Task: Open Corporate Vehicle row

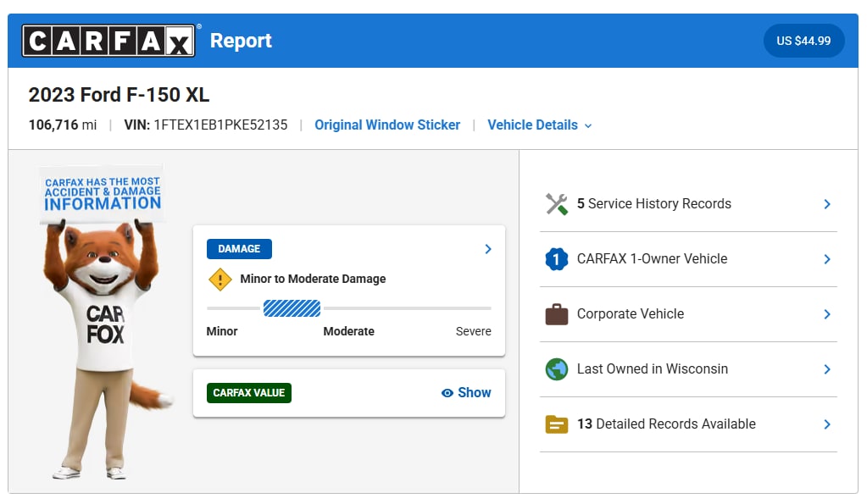Action: 688,314
